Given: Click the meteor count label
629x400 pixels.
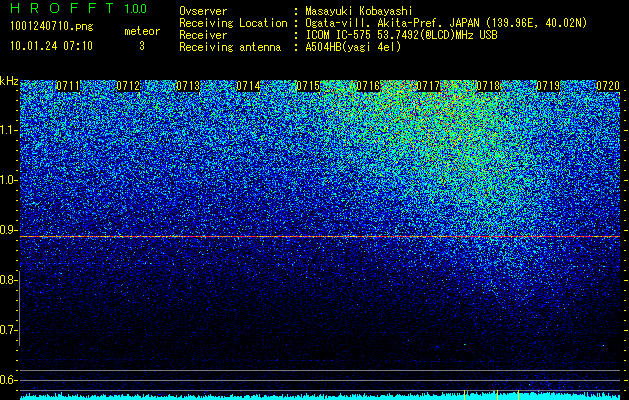Looking at the screenshot, I should pos(142,31).
